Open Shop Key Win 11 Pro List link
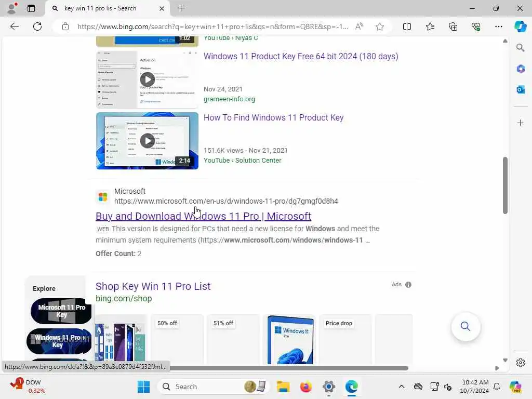The height and width of the screenshot is (399, 532). click(x=153, y=286)
